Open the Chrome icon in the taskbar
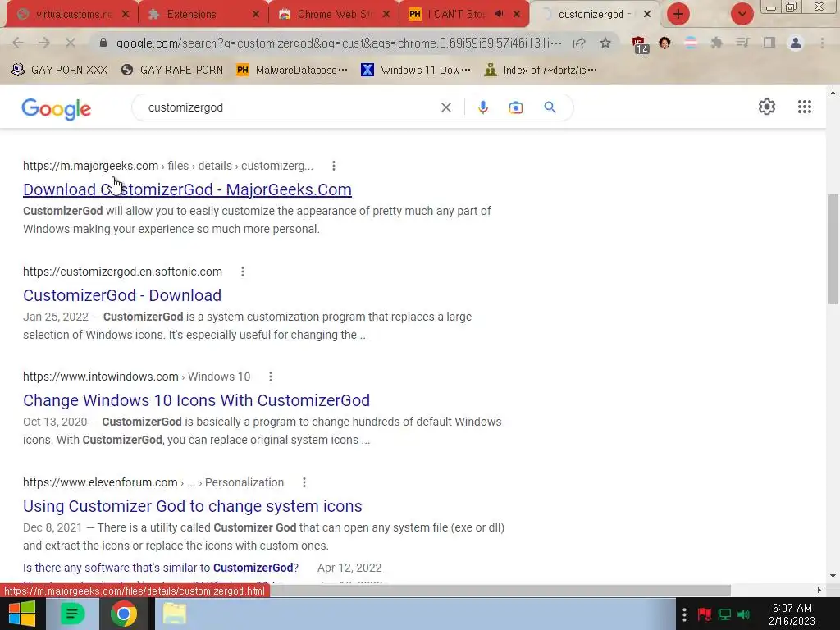840x630 pixels. click(123, 614)
